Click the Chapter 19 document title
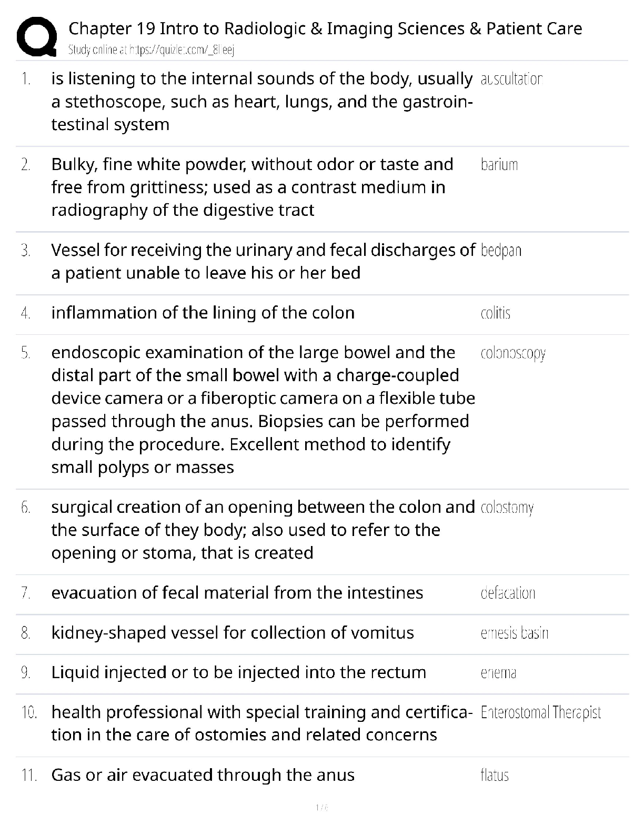 coord(325,28)
